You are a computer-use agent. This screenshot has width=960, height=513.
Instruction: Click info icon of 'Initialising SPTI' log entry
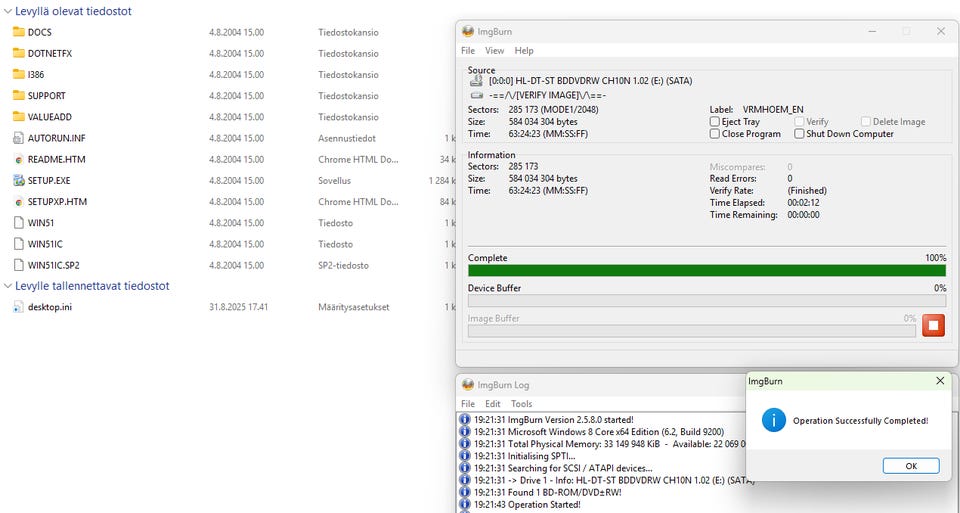coord(465,456)
